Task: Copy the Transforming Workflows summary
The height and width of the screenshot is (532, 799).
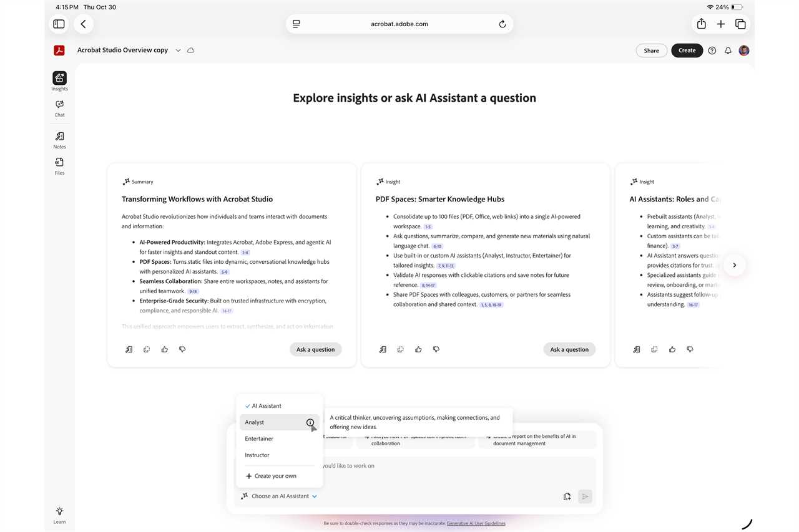Action: [147, 349]
